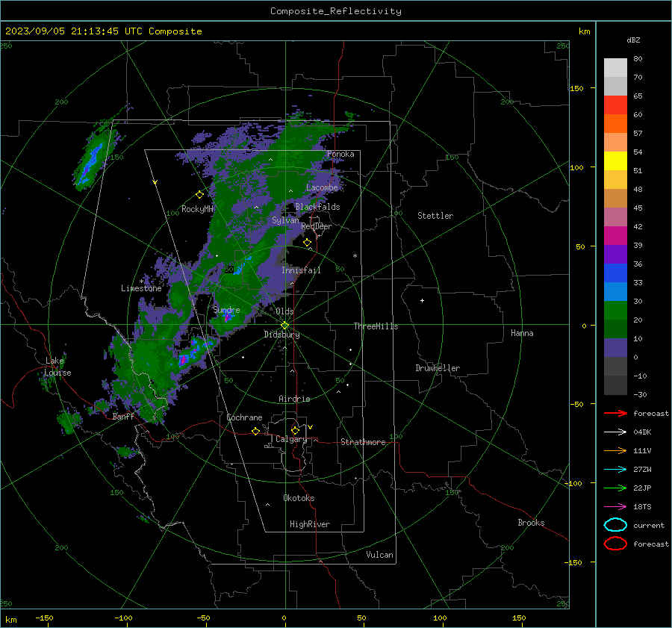Click the yellow 54 dBZ color swatch
Image resolution: width=672 pixels, height=628 pixels.
(615, 161)
